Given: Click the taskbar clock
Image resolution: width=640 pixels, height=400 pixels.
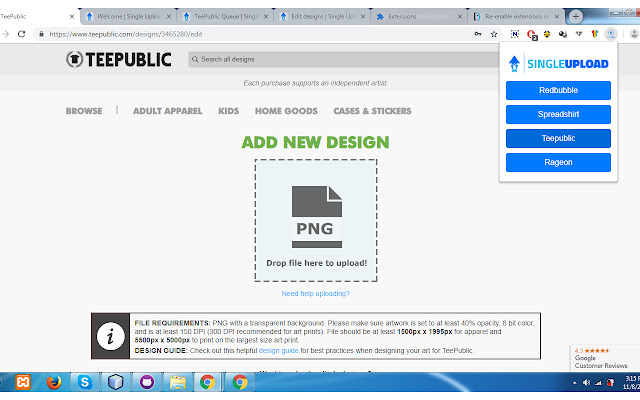Looking at the screenshot, I should click(631, 382).
